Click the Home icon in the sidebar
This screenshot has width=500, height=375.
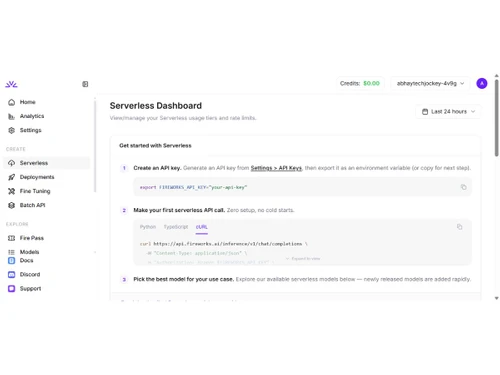[11, 102]
